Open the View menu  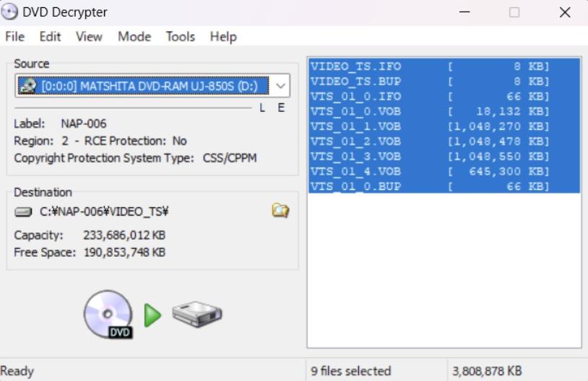click(x=89, y=37)
